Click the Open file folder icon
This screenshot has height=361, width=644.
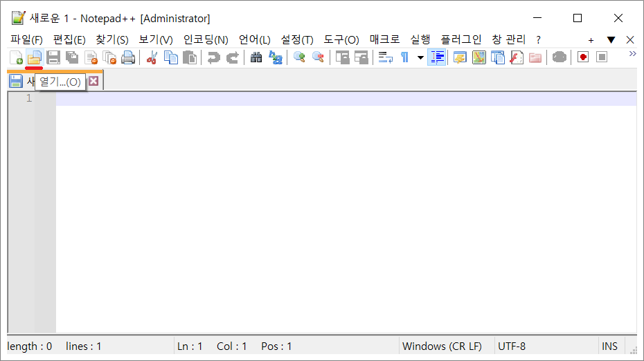tap(34, 57)
